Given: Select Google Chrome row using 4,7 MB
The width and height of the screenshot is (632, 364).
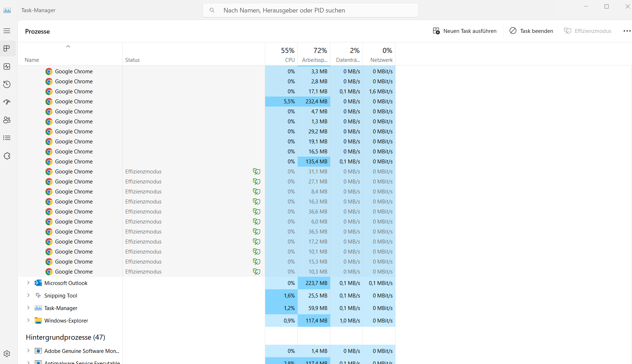Looking at the screenshot, I should coord(206,112).
